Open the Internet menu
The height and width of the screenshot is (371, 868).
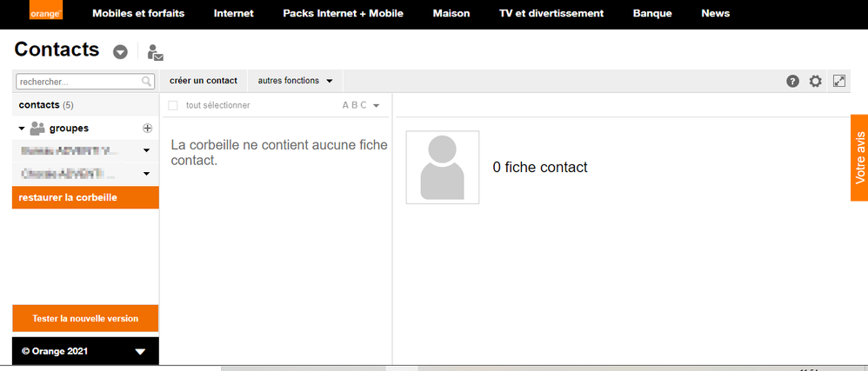[234, 13]
